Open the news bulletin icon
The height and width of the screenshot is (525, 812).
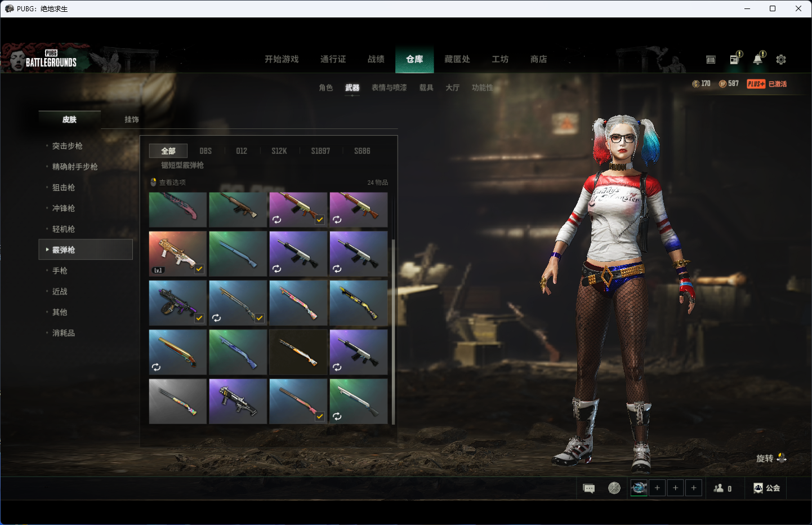pos(734,59)
